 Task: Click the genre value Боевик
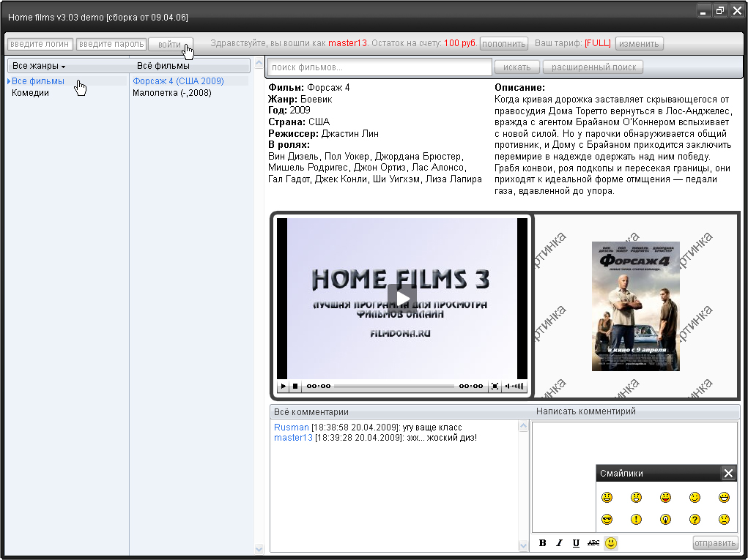click(x=316, y=99)
